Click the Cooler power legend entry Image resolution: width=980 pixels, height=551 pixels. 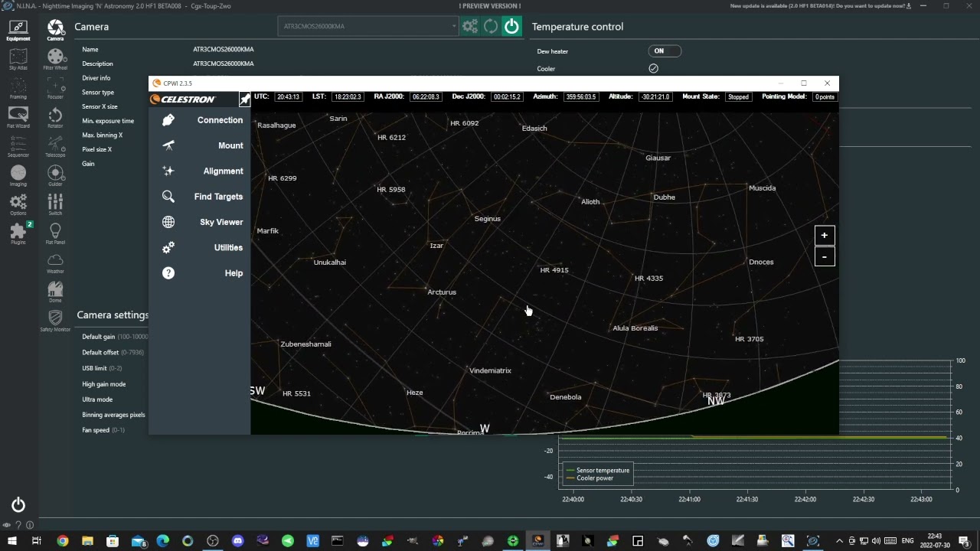coord(590,478)
